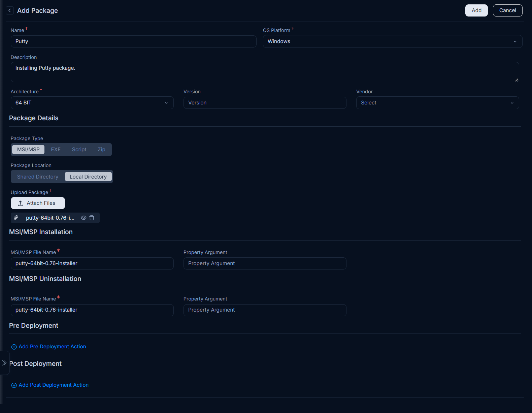Click Installation Property Argument field
Screen dimensions: 532x413
click(x=265, y=263)
